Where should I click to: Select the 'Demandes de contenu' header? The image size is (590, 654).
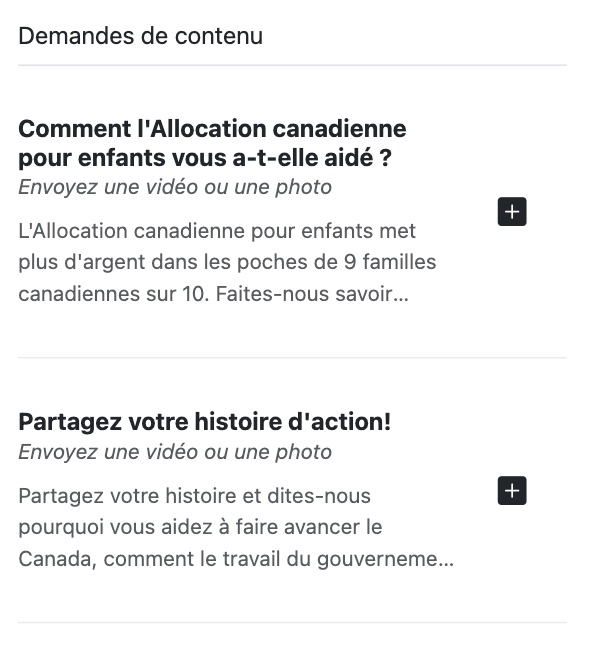pyautogui.click(x=141, y=36)
